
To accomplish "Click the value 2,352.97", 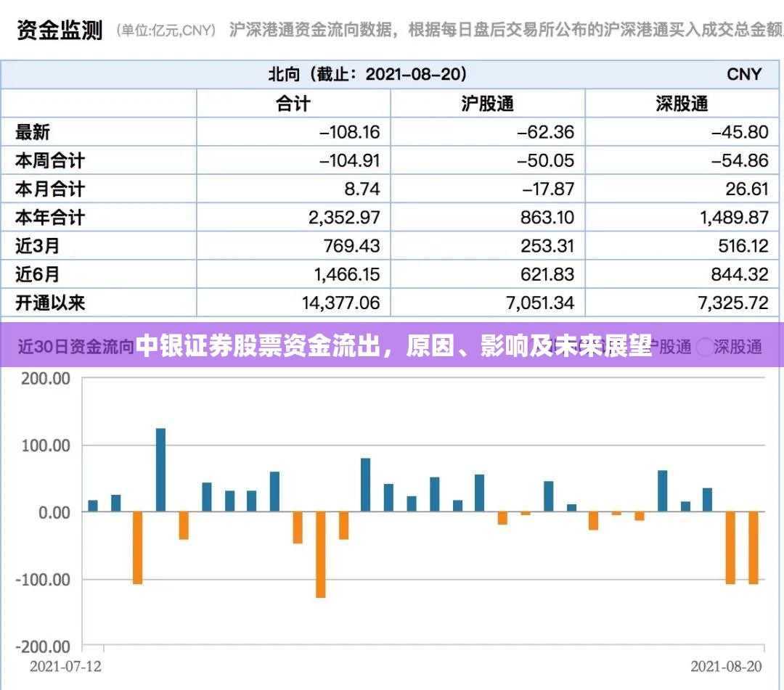I will [x=345, y=218].
